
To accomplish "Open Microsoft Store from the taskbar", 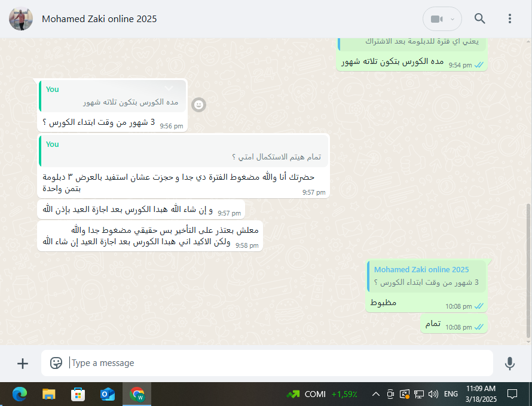I will [78, 395].
